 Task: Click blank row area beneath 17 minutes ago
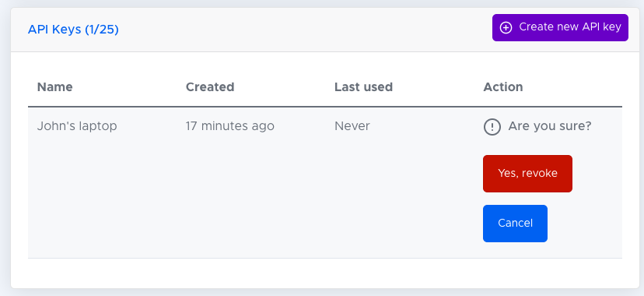coord(254,197)
